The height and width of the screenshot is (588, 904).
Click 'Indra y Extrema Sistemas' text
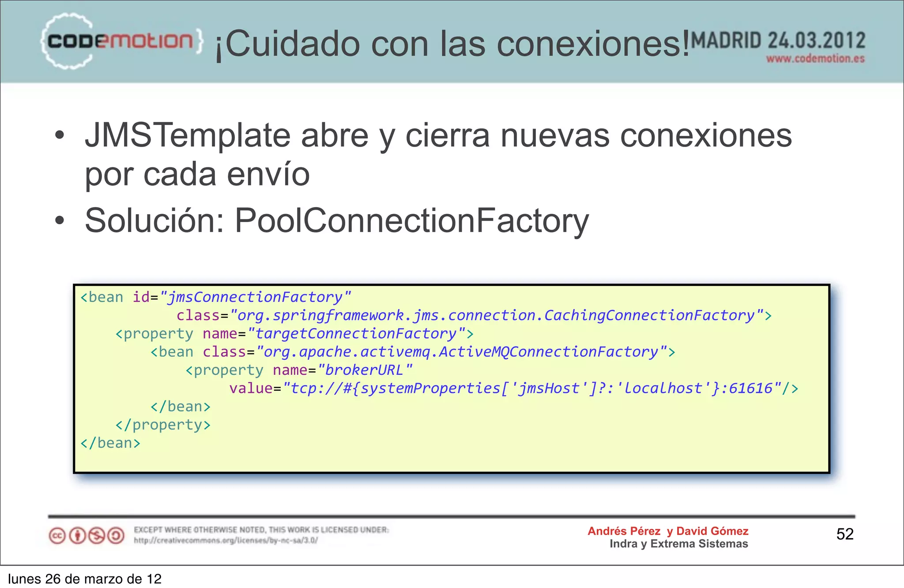point(679,544)
